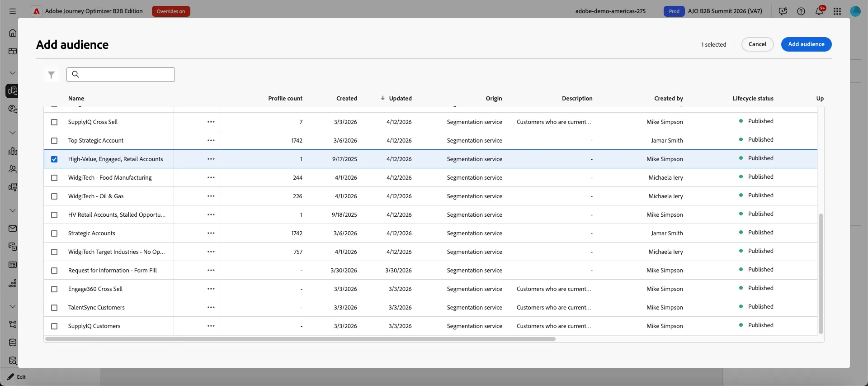Viewport: 868px width, 386px height.
Task: Sort by the Name column header
Action: [x=76, y=98]
